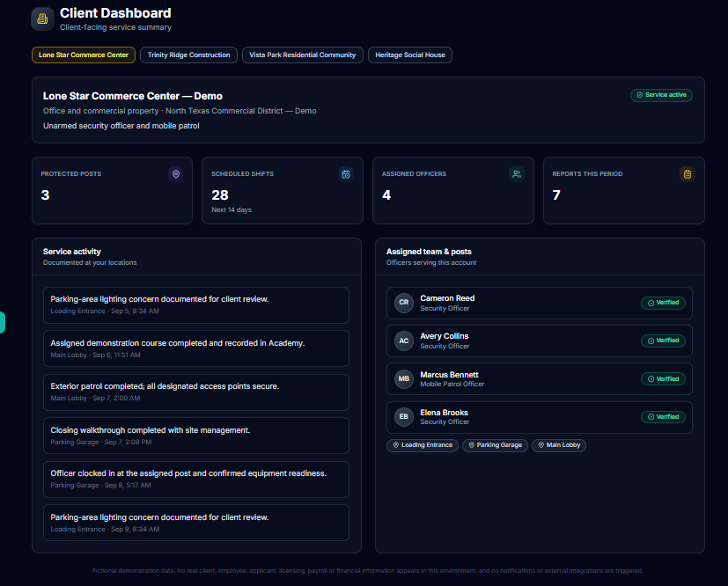The width and height of the screenshot is (728, 586).
Task: Select the Parking Garage post chip
Action: click(495, 445)
